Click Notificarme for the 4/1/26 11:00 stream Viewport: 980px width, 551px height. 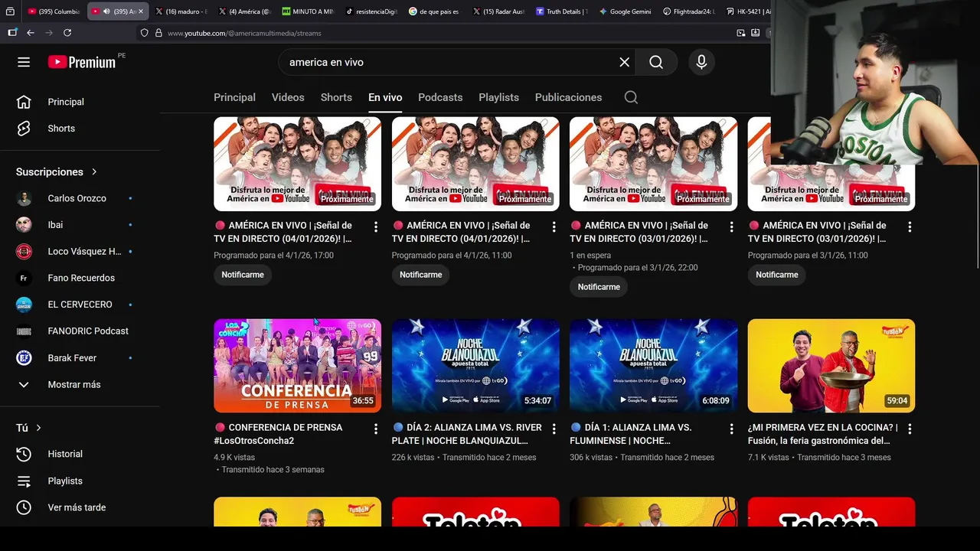click(420, 275)
